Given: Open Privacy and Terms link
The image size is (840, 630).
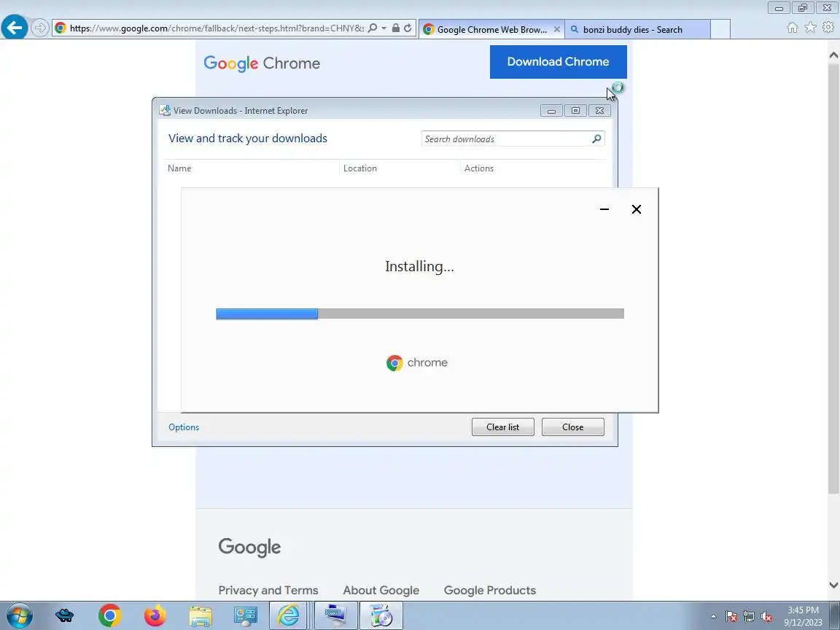Looking at the screenshot, I should pos(268,591).
